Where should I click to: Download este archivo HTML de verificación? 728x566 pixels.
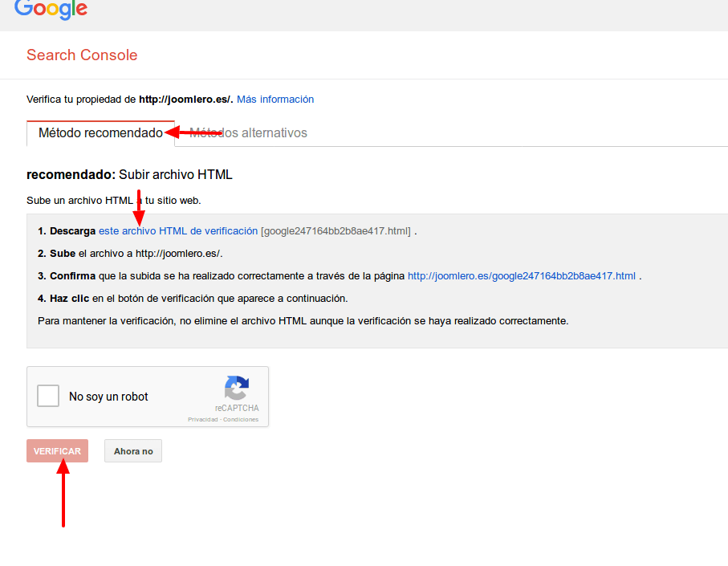(x=178, y=230)
